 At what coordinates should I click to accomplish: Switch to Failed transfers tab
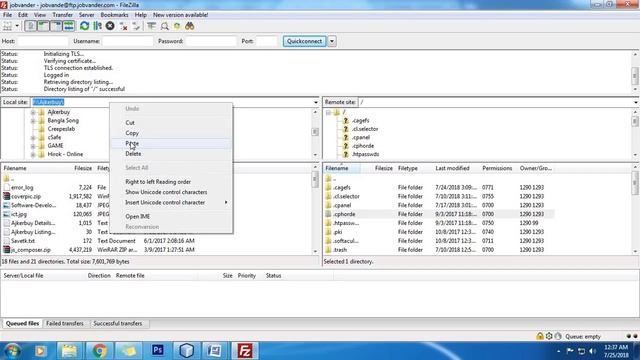click(x=65, y=323)
